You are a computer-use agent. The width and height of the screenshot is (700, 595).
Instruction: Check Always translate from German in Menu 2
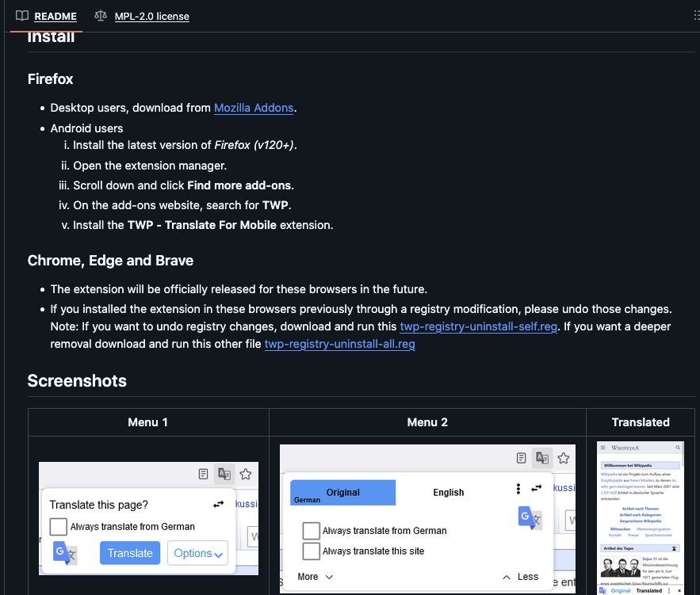(x=311, y=531)
